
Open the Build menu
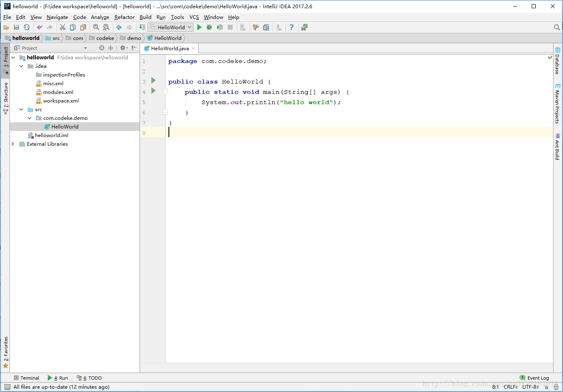pyautogui.click(x=145, y=17)
